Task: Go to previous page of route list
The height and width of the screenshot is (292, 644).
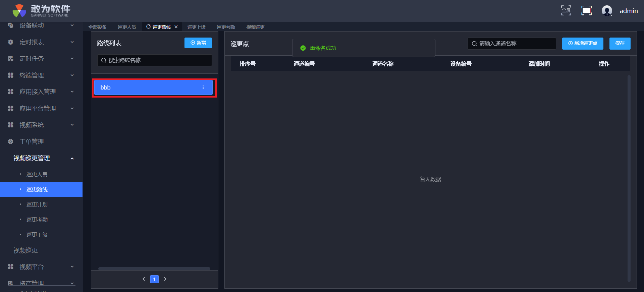Action: (x=144, y=279)
